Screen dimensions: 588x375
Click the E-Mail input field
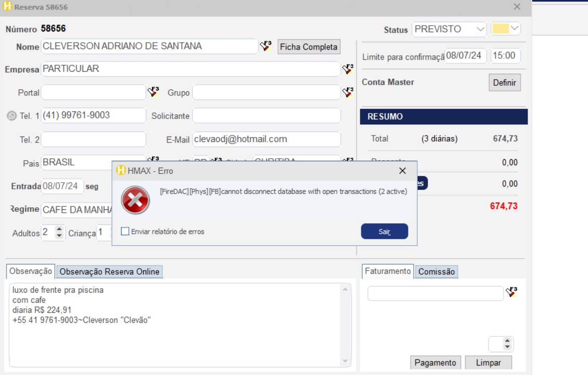click(266, 139)
